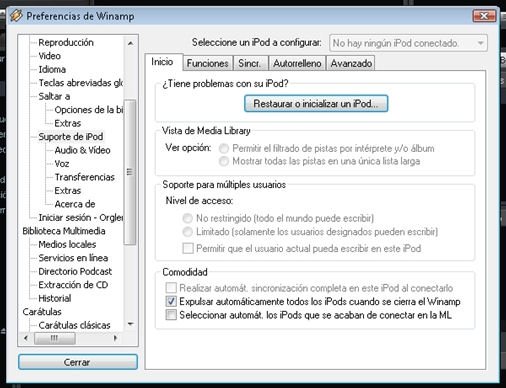Switch to the Funciones tab

(x=207, y=63)
